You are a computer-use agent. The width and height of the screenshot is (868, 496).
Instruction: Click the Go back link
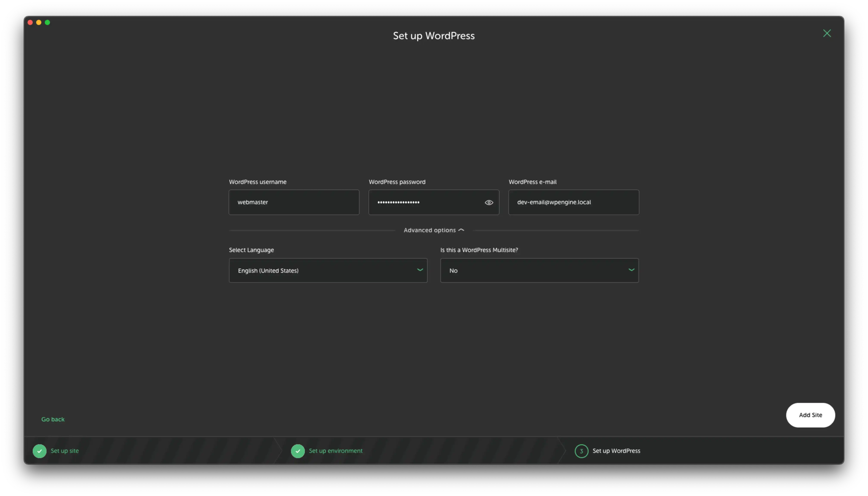pyautogui.click(x=53, y=419)
